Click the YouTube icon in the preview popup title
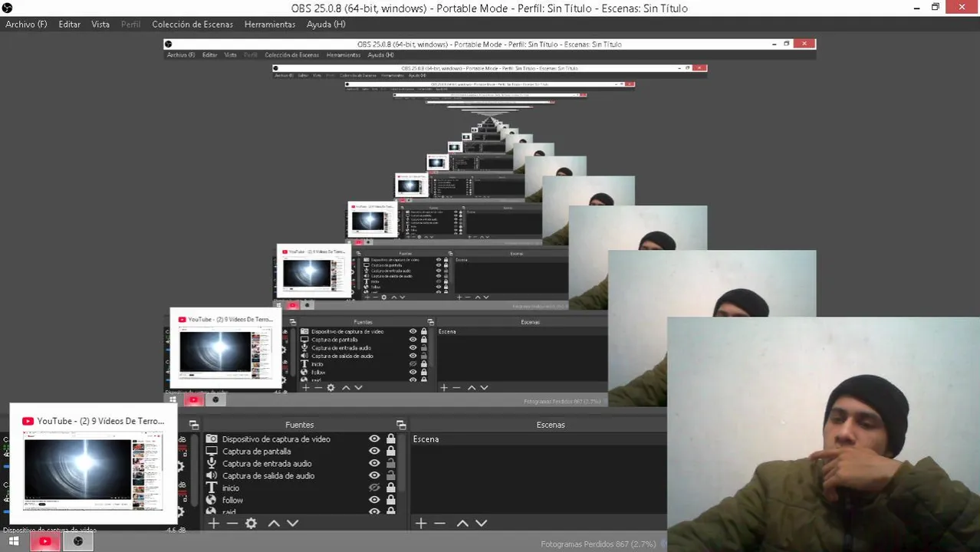Image resolution: width=980 pixels, height=552 pixels. pos(28,421)
